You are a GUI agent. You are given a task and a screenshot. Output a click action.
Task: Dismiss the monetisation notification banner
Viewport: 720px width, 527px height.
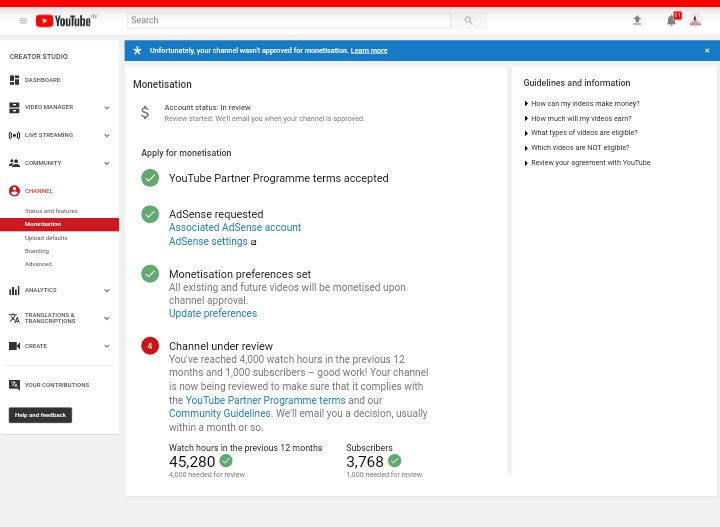(x=707, y=50)
